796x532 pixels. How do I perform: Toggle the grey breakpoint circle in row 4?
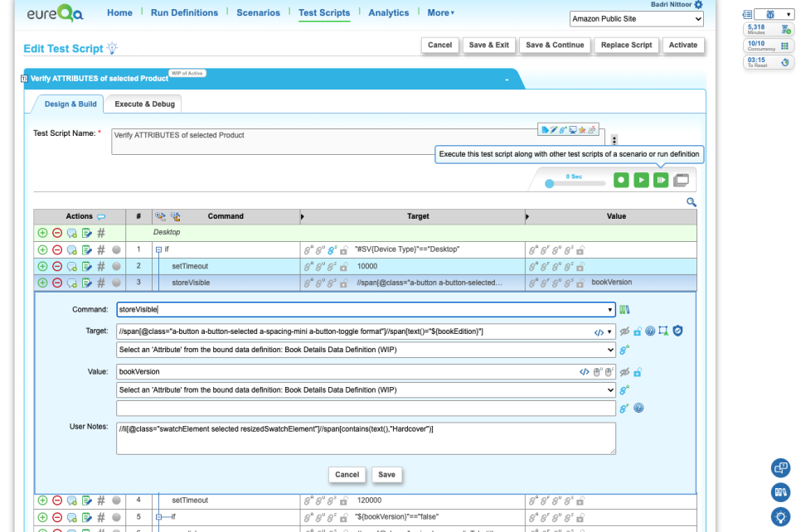point(116,501)
